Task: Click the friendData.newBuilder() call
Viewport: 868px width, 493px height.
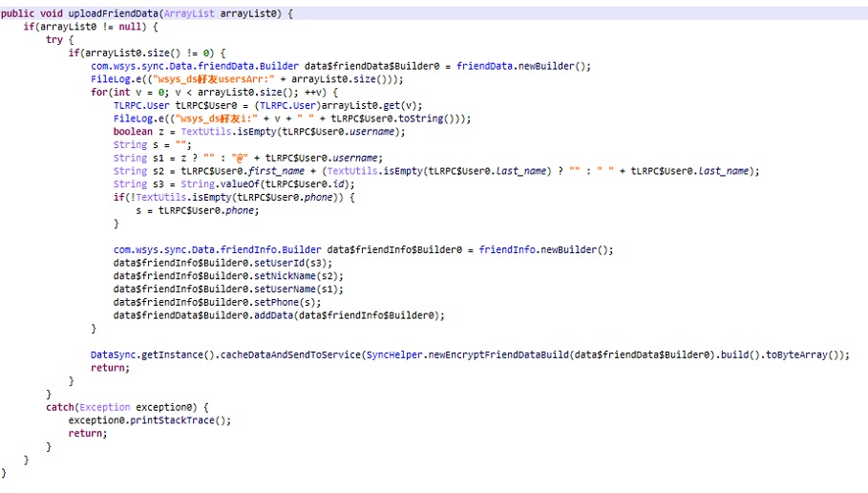Action: tap(520, 66)
